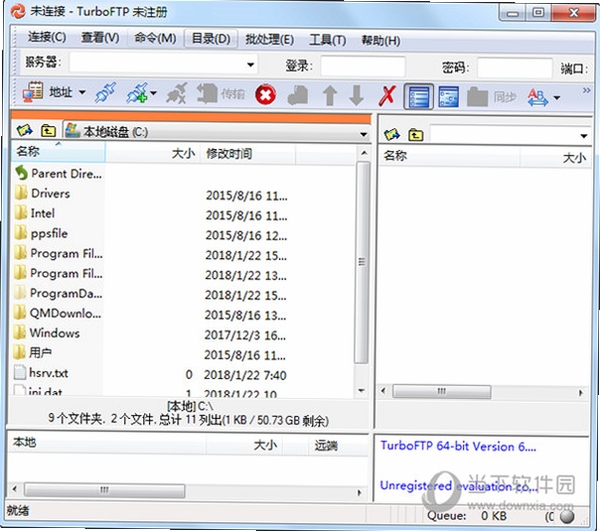
Task: Click remote pane browse folder icon
Action: tap(391, 134)
